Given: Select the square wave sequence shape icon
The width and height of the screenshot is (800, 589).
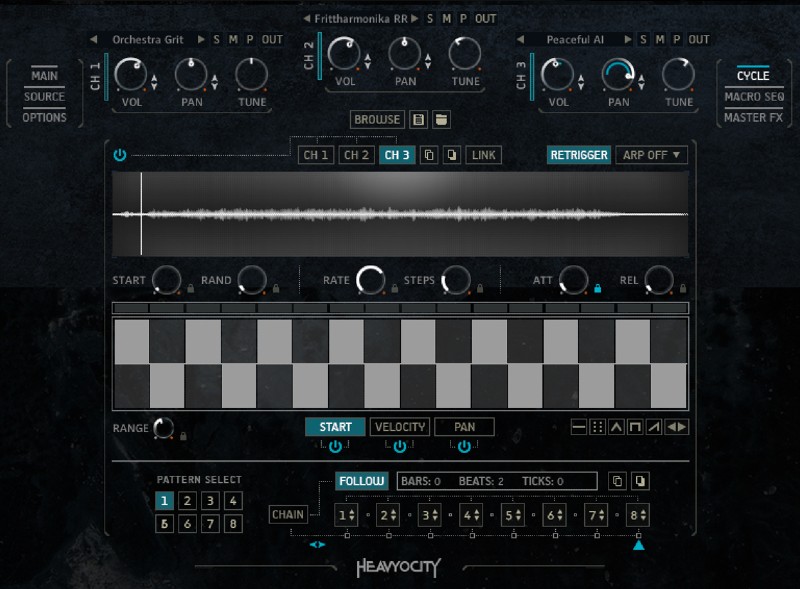Looking at the screenshot, I should (x=635, y=427).
